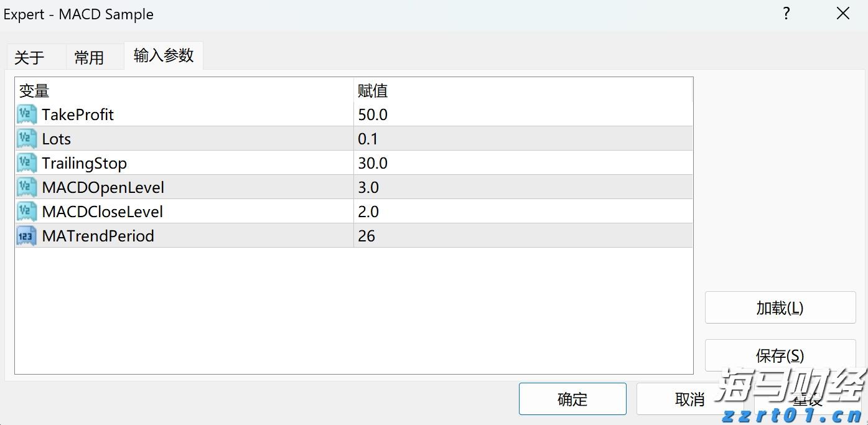Click the TakeProfit double-value type icon

click(26, 114)
